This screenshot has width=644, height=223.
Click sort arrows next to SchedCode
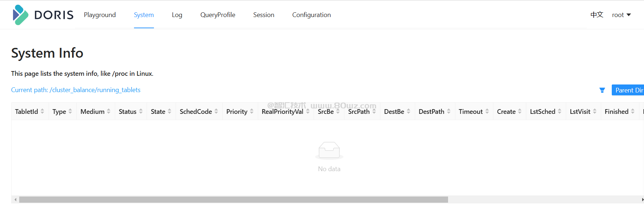tap(216, 112)
